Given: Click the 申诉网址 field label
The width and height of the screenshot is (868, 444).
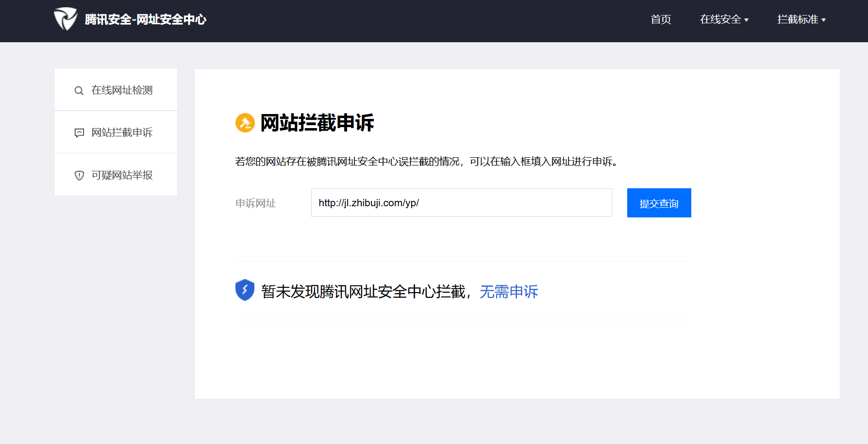Looking at the screenshot, I should (256, 203).
